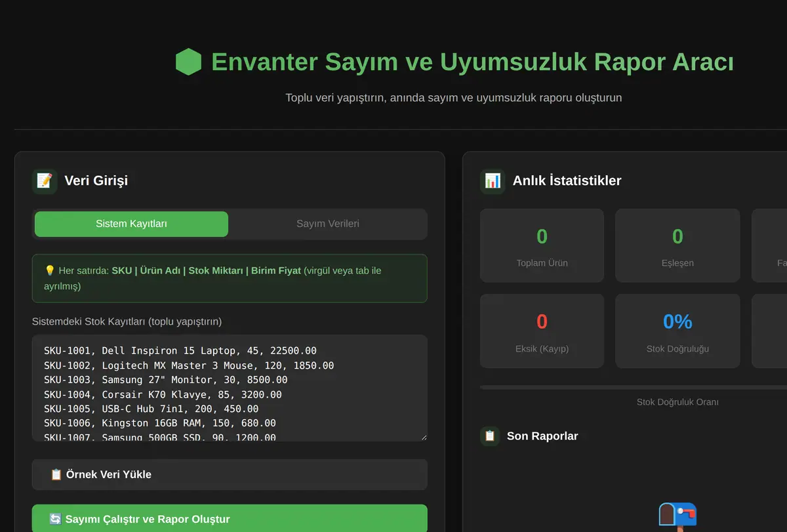
Task: Click the Eşleşen stat card
Action: pos(677,245)
